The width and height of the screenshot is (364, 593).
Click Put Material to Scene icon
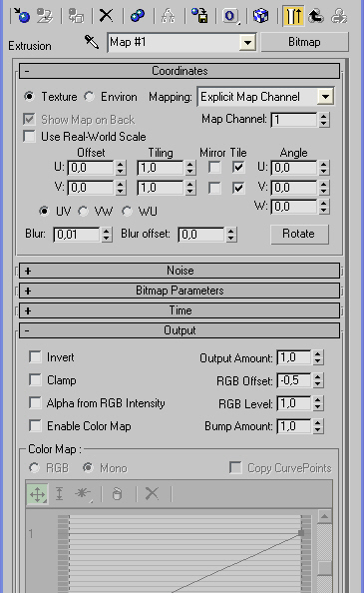click(x=45, y=16)
